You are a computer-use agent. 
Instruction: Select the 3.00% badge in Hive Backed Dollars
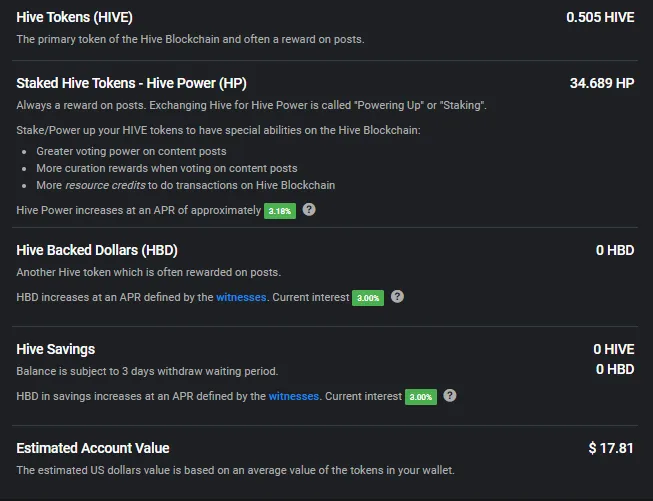coord(368,298)
